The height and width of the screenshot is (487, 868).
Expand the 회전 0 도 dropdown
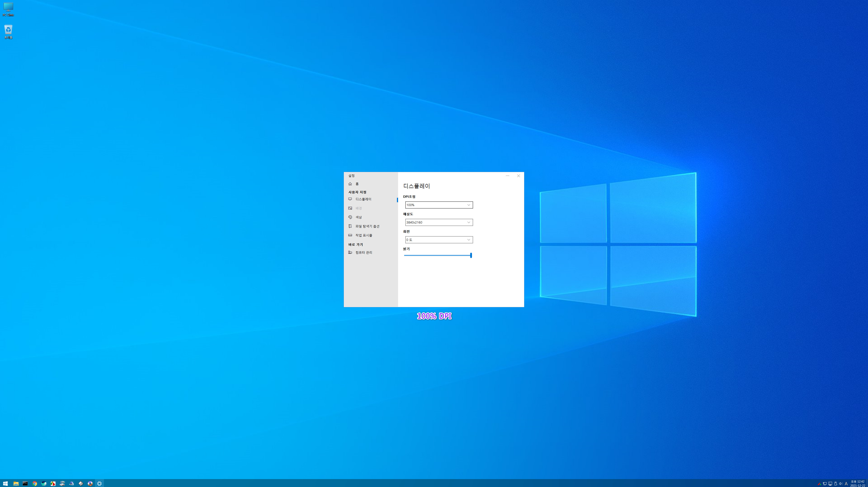[x=439, y=240]
